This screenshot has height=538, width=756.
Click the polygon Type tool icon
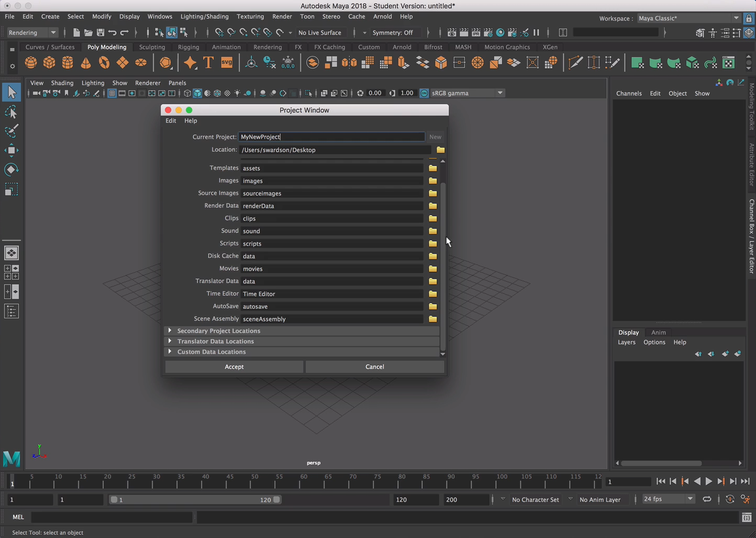pyautogui.click(x=208, y=63)
